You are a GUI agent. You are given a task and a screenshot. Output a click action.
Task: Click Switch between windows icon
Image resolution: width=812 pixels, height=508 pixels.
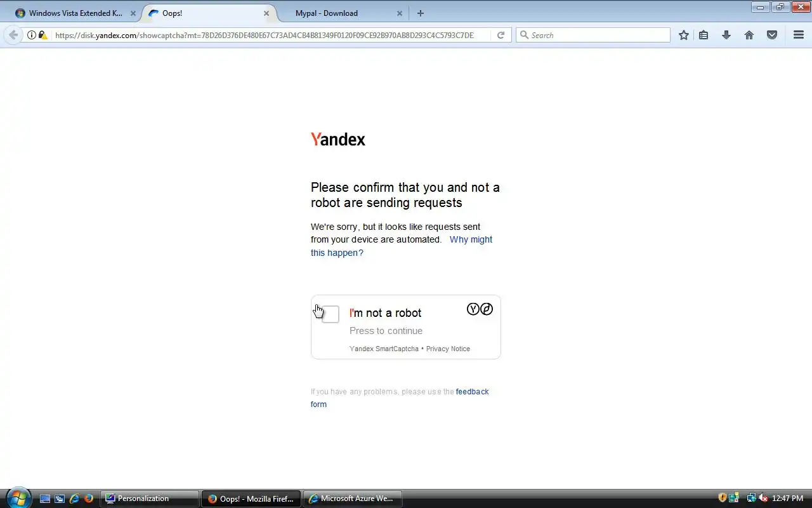[60, 498]
